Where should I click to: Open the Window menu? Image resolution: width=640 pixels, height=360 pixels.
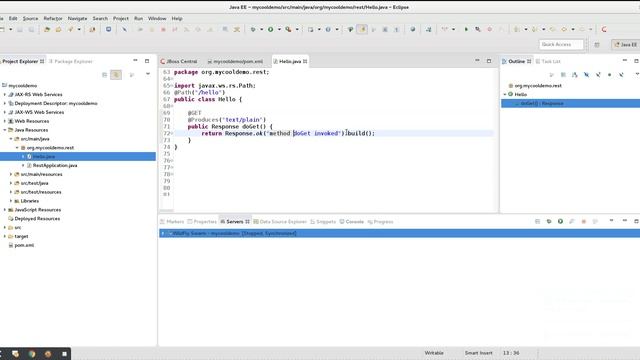pos(157,18)
